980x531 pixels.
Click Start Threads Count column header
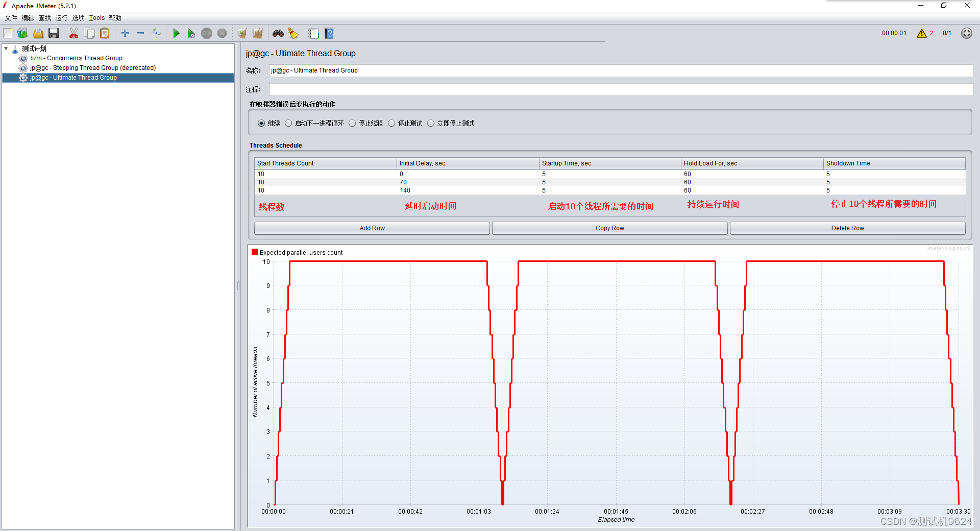pos(326,163)
